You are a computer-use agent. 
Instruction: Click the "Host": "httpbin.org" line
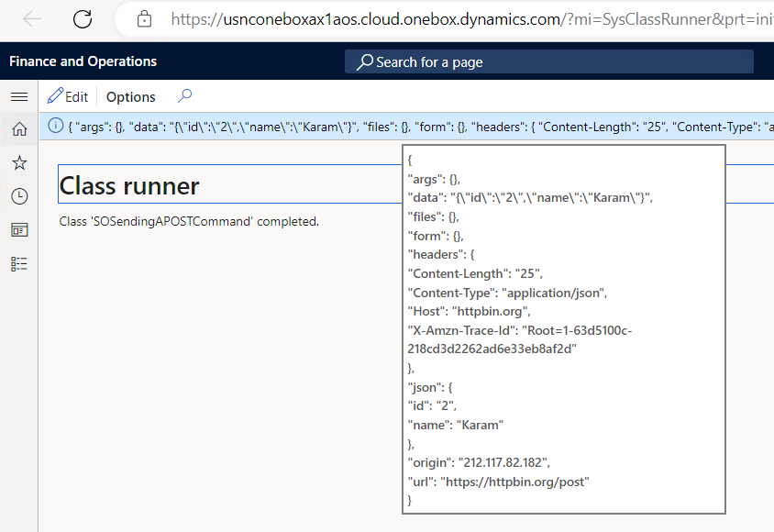[469, 311]
